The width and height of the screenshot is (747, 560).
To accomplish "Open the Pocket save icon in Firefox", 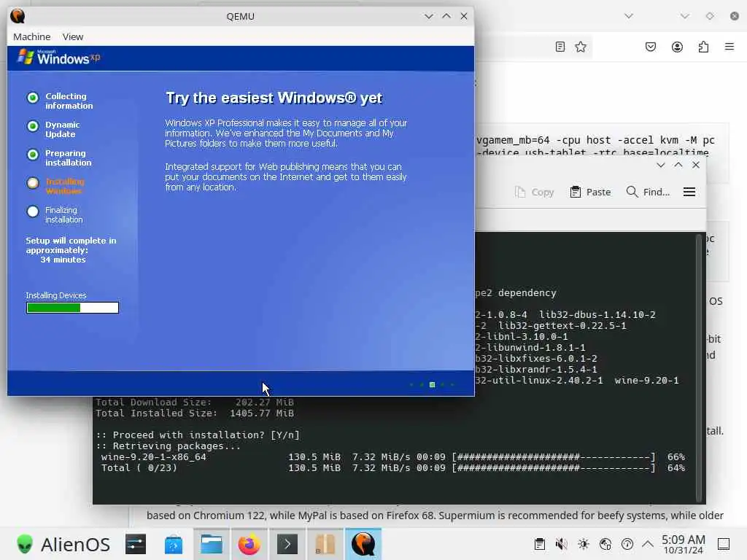I will point(650,47).
